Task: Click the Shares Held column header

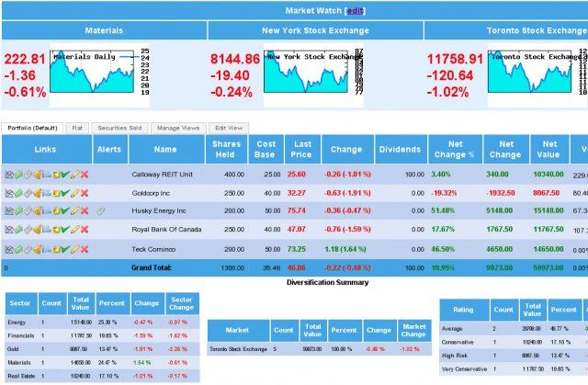Action: (x=226, y=149)
